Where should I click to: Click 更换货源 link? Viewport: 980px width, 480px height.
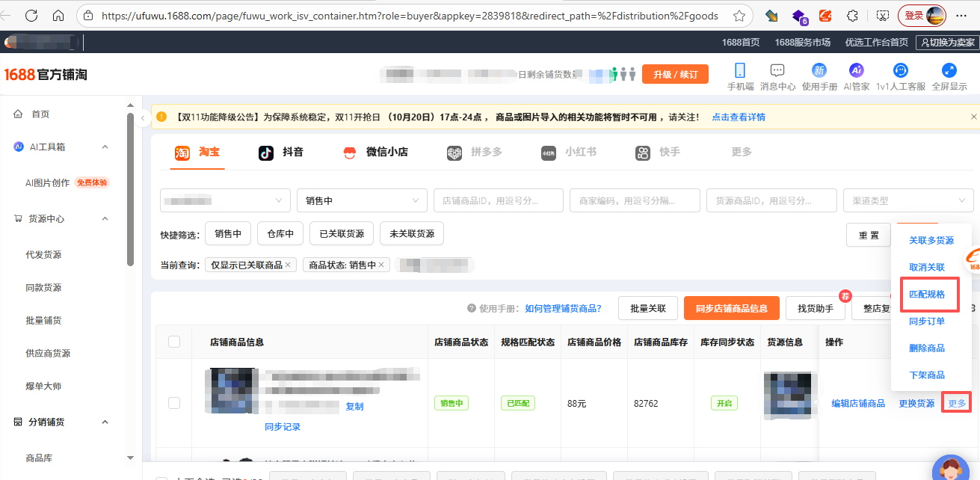coord(916,403)
